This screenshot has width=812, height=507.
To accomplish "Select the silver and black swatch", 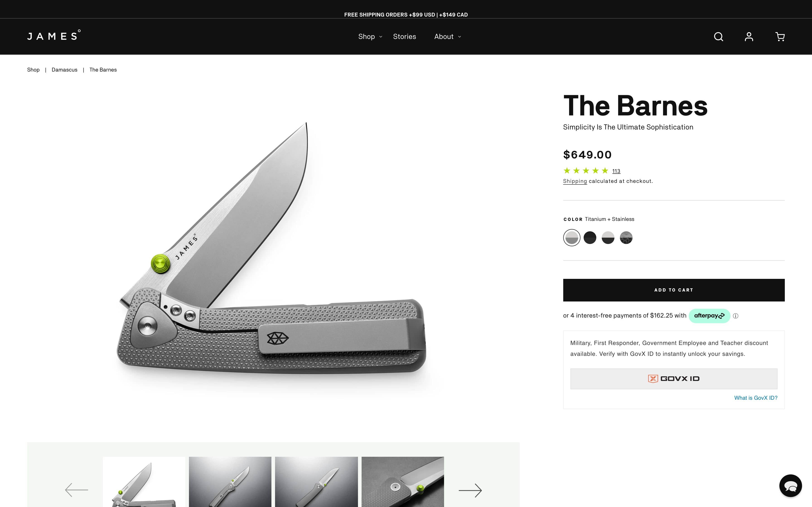I will point(608,238).
